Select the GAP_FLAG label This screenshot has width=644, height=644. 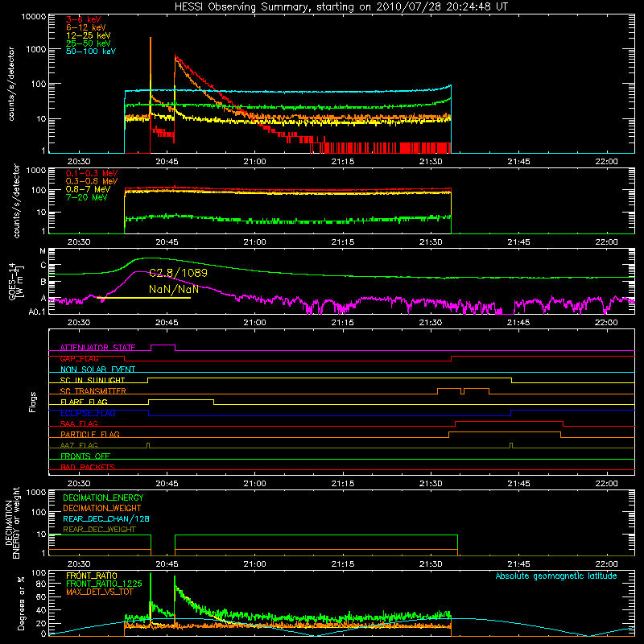tap(79, 358)
